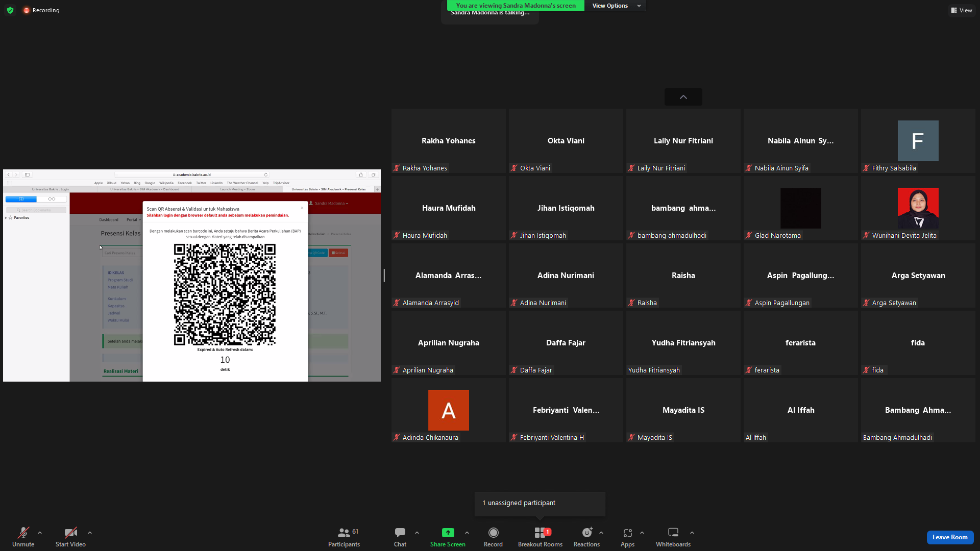Expand the Favorites bookmarks tree
Screen dimensions: 980x551
click(6, 218)
